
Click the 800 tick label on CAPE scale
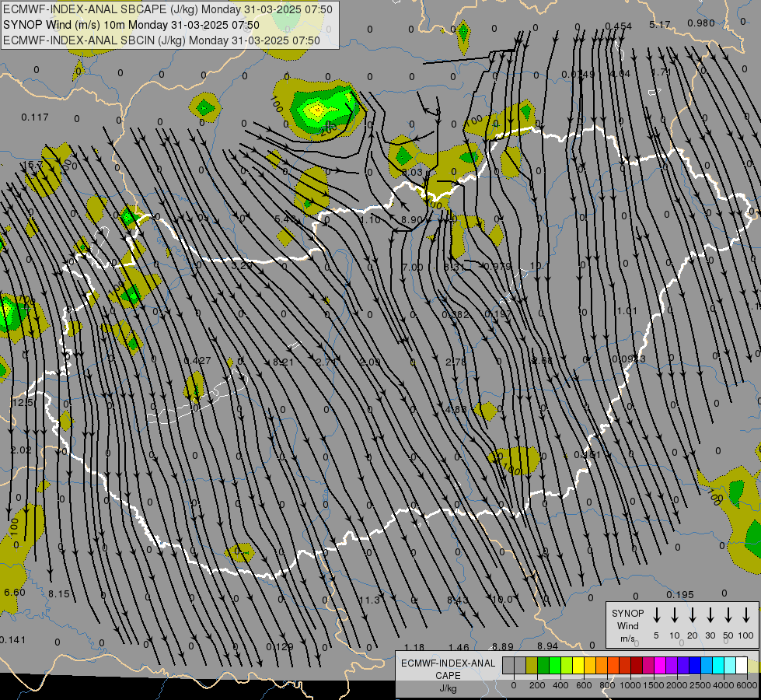(x=607, y=685)
